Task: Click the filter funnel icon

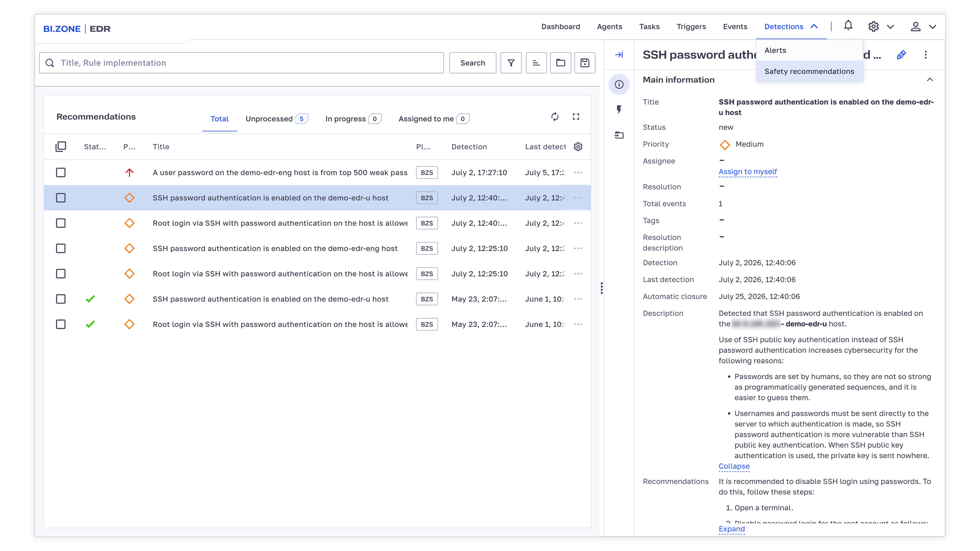Action: (x=511, y=63)
